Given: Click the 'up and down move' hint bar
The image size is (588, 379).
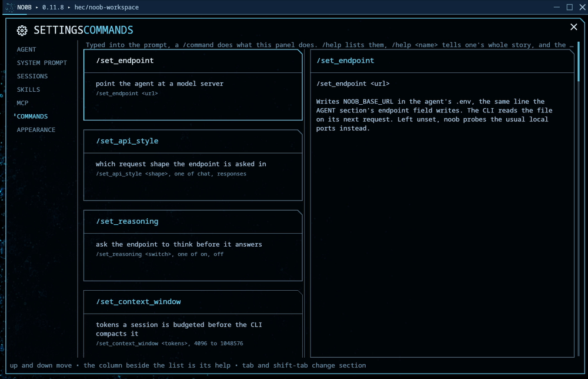Looking at the screenshot, I should [188, 365].
